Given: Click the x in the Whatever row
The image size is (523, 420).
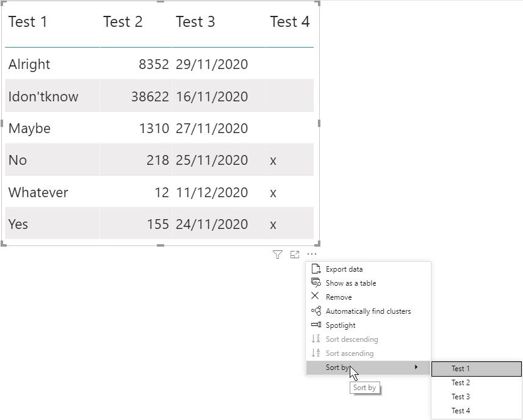Looking at the screenshot, I should 273,193.
